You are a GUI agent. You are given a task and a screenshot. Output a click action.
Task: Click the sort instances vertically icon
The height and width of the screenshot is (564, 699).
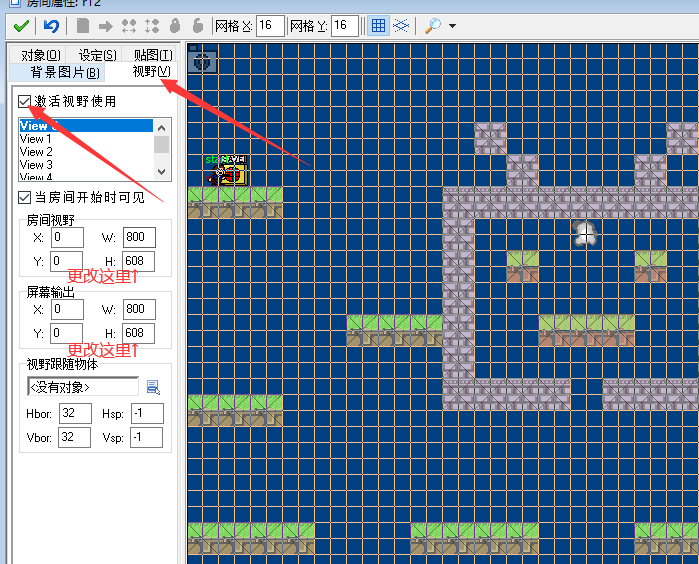point(152,26)
